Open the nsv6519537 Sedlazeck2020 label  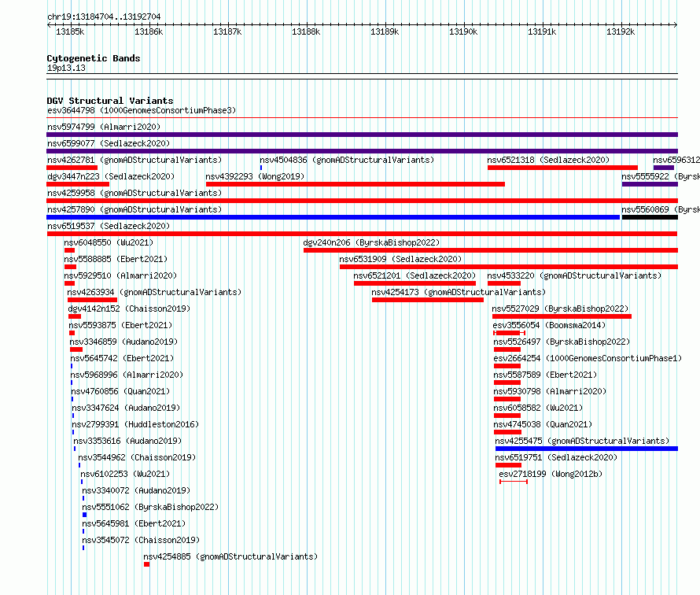click(109, 226)
